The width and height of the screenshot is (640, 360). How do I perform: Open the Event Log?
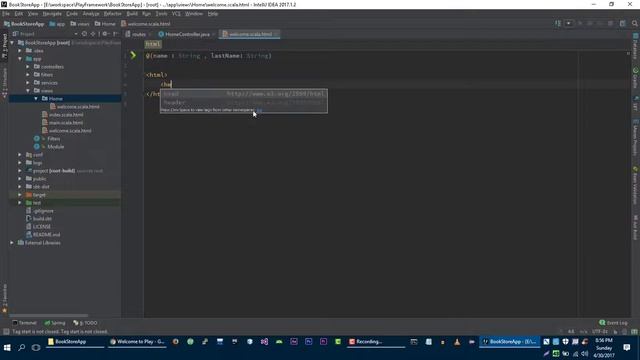coord(613,323)
